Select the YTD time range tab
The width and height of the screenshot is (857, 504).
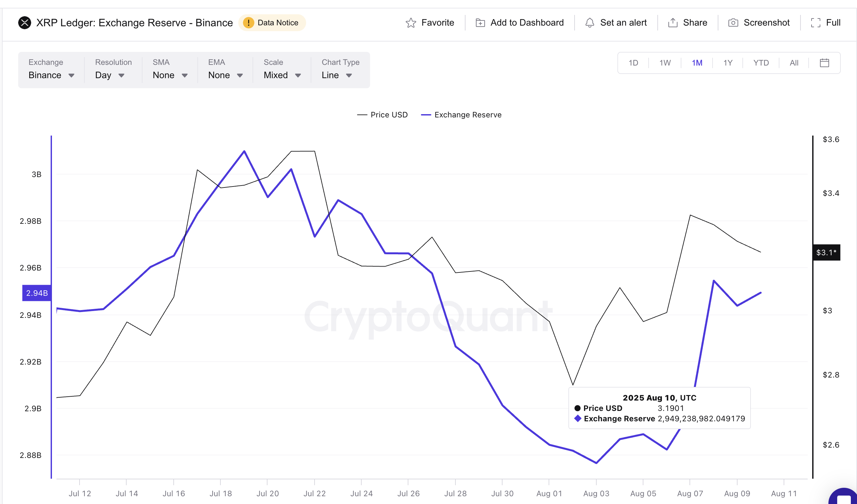pyautogui.click(x=761, y=63)
